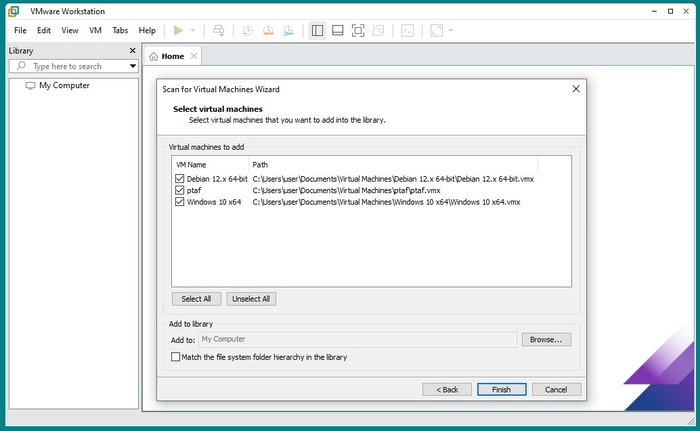The image size is (700, 431).
Task: Close the Library panel
Action: pos(133,50)
